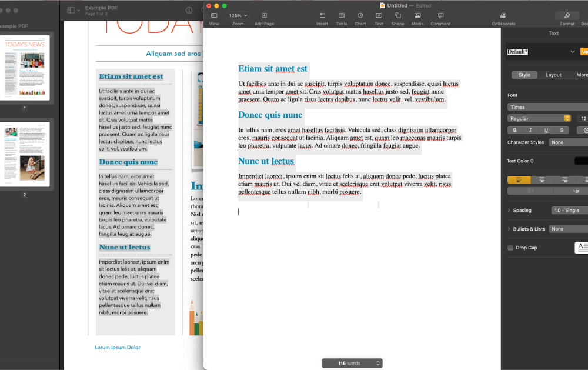The image size is (588, 370).
Task: Open the Format sidebar button
Action: pos(567,16)
